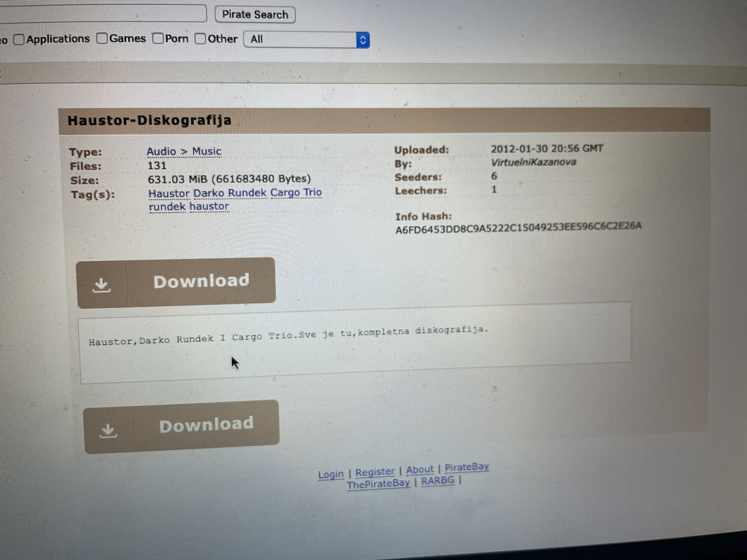Follow the capitalized Haustor tag link
Viewport: 747px width, 560px height.
click(x=169, y=193)
